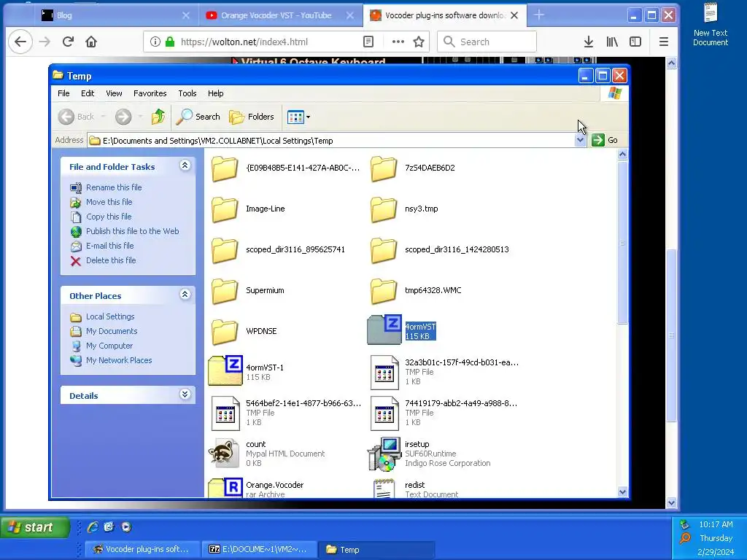Screen dimensions: 747x560
Task: Click the browser Reload button
Action: pos(68,42)
